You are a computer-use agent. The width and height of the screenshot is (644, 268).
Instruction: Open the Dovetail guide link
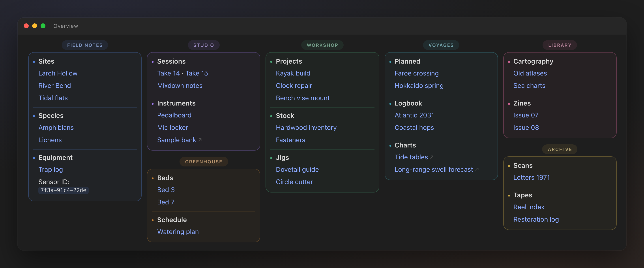click(x=297, y=169)
